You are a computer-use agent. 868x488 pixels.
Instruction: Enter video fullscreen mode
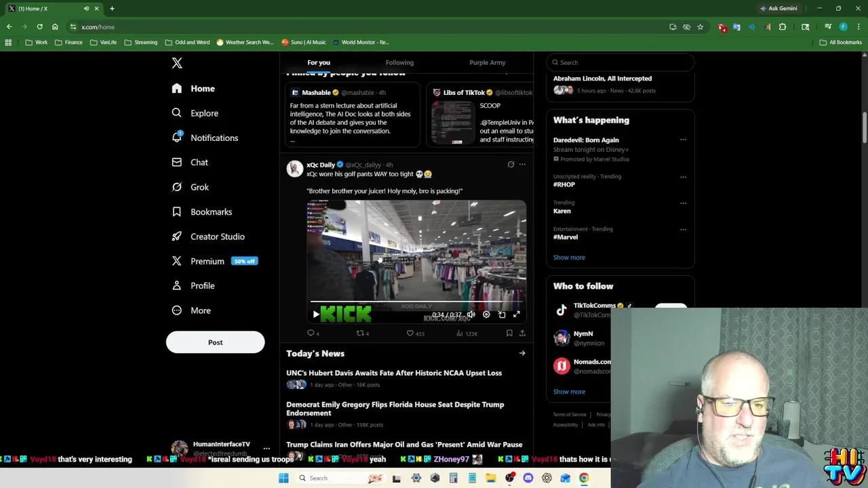tap(517, 314)
